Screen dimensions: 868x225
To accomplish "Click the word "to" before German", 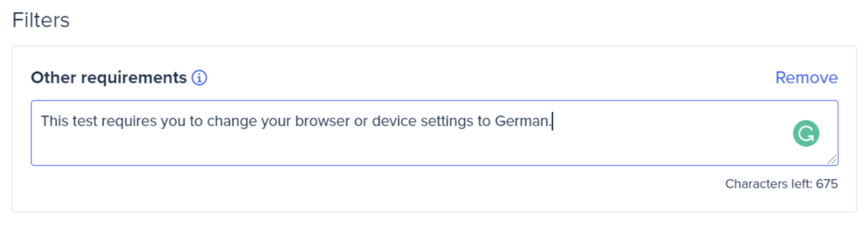I will pos(484,121).
